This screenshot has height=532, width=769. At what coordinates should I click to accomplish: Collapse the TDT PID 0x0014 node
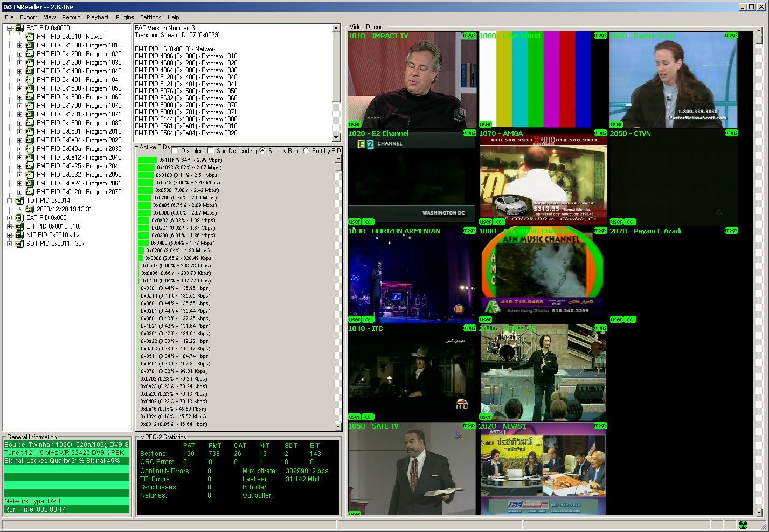click(x=9, y=201)
